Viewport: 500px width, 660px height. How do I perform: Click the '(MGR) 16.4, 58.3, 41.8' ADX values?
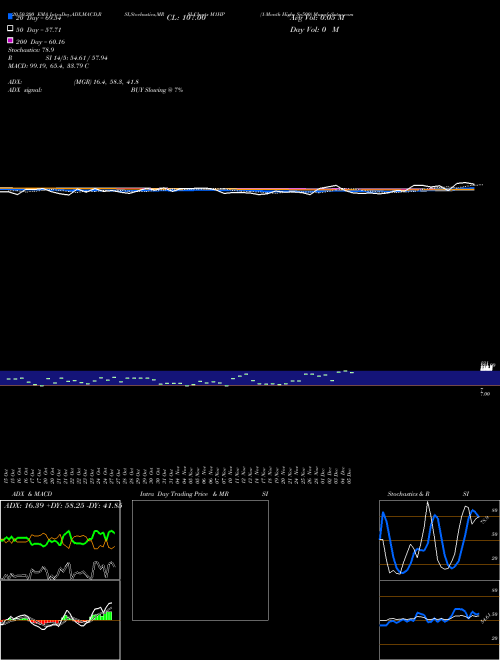click(x=106, y=82)
